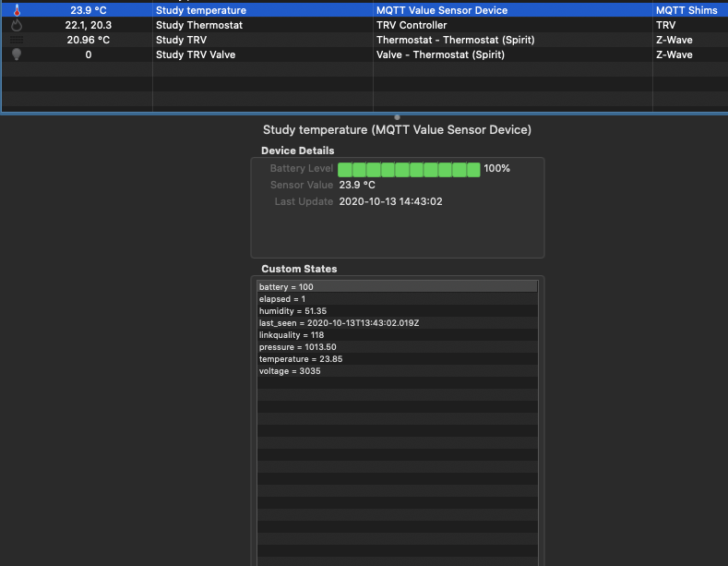The height and width of the screenshot is (566, 728).
Task: Select the Study Thermostat device row
Action: pyautogui.click(x=364, y=25)
